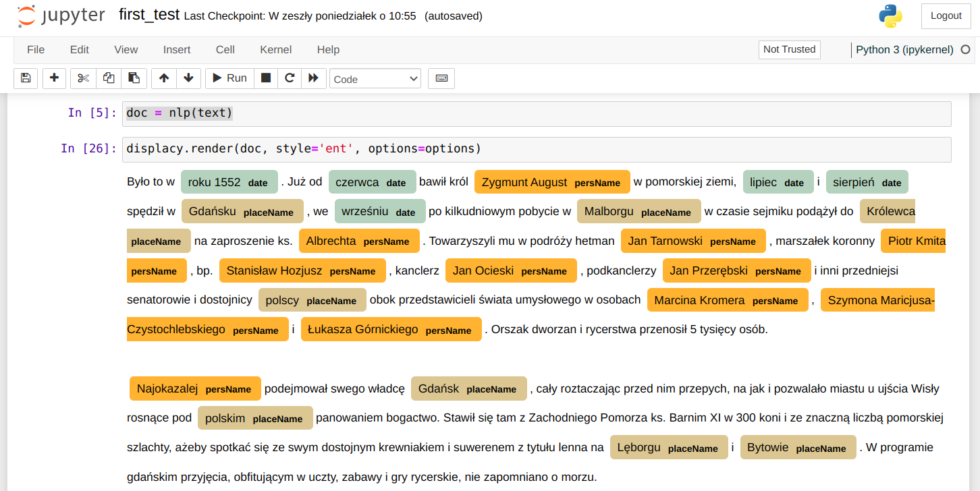The image size is (980, 491).
Task: Click the 'Jan Przerębski' persName entity
Action: click(737, 270)
